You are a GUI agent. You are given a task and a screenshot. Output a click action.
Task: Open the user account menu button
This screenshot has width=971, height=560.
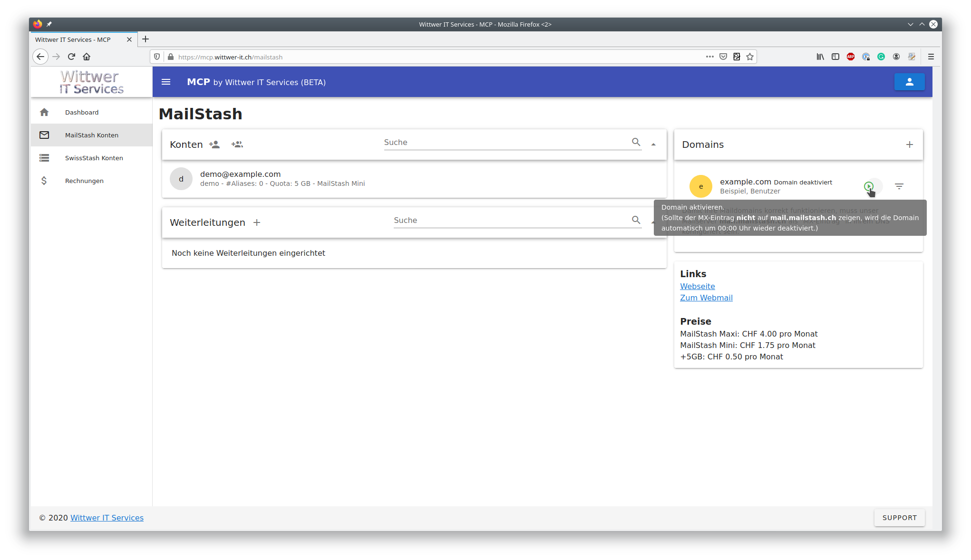[909, 82]
